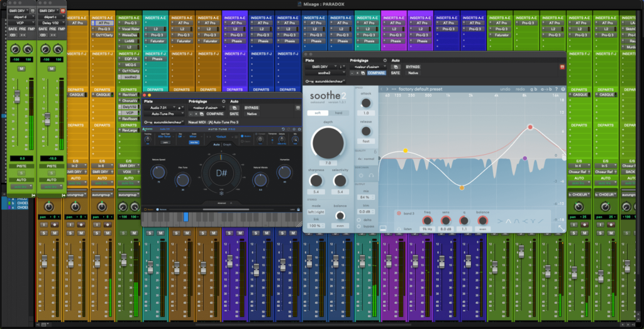Click the yellow band node on soothe2 graph

click(x=406, y=151)
